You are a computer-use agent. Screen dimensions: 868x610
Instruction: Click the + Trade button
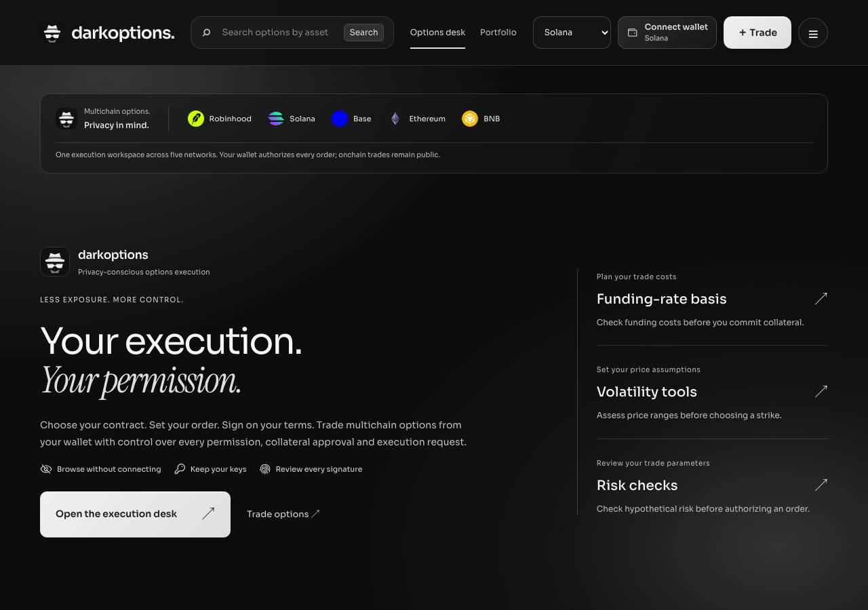coord(757,33)
